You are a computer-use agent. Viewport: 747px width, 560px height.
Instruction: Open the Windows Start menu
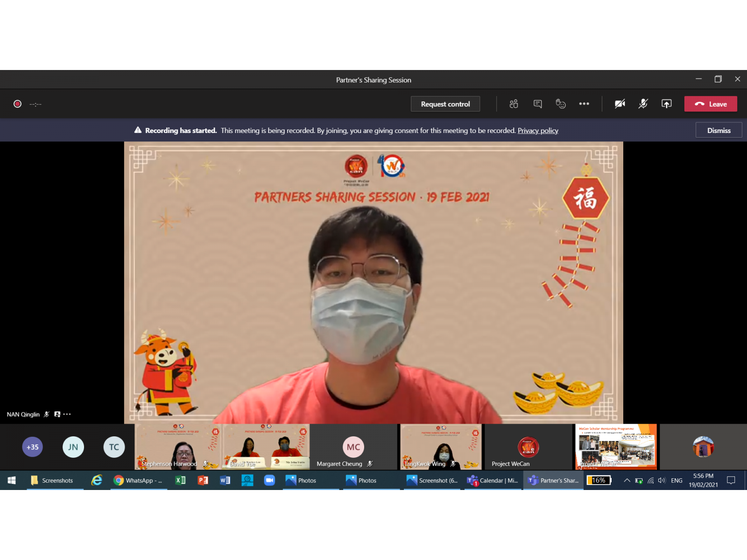[x=11, y=480]
